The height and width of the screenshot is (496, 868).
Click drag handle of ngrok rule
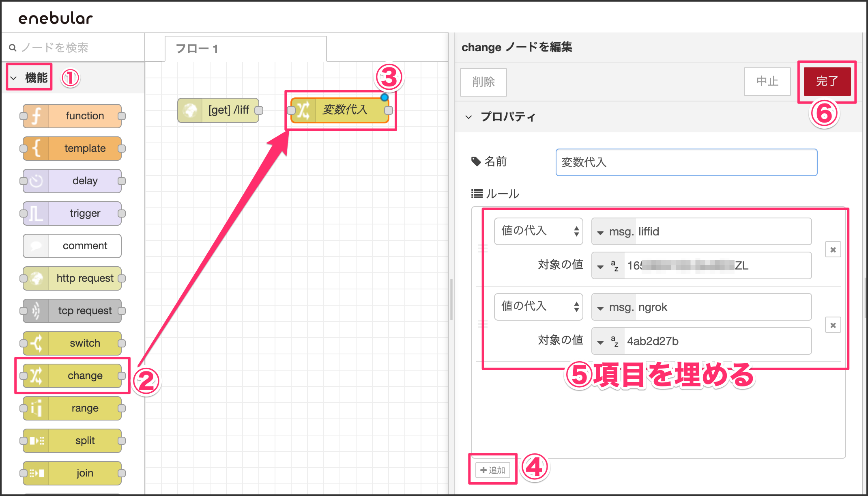click(x=483, y=324)
